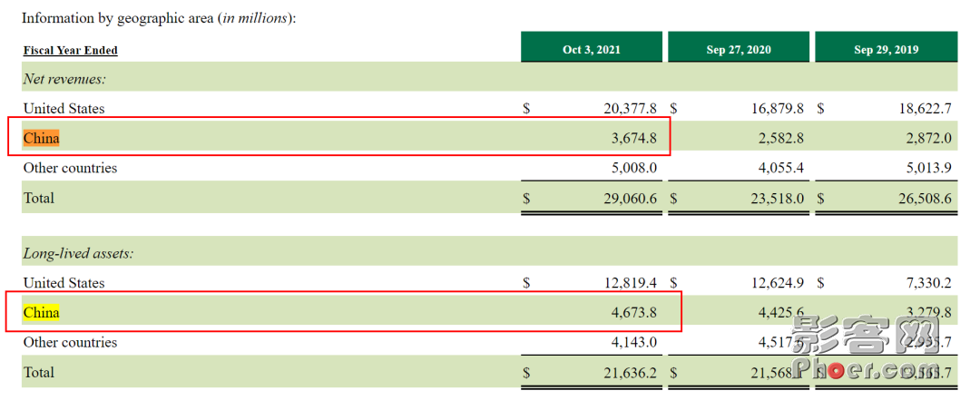
Task: Click 2019 United States revenue 18,622.7
Action: click(925, 109)
